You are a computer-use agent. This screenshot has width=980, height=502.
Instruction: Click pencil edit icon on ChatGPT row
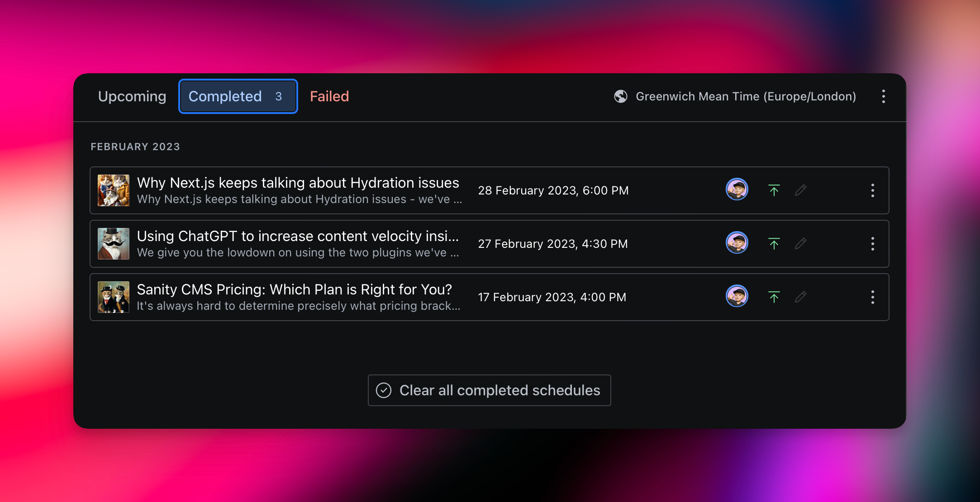[800, 244]
